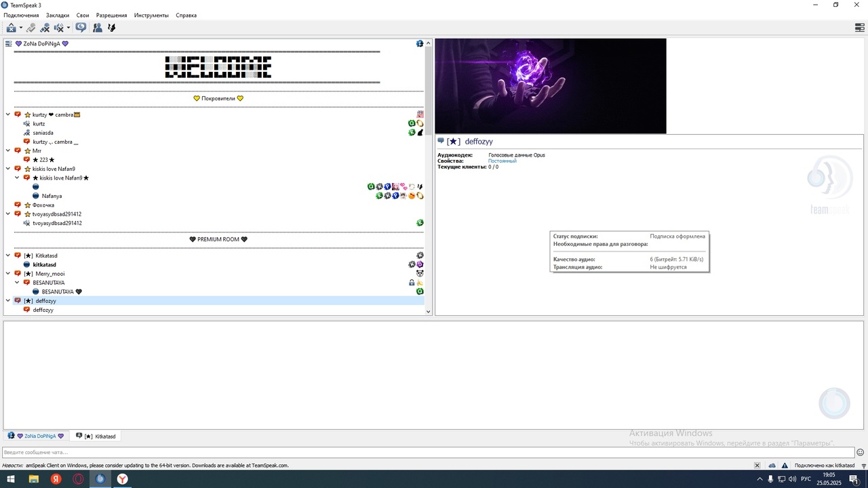Mute speakers using the toolbar icon
Viewport: 868px width, 488px height.
coord(58,28)
